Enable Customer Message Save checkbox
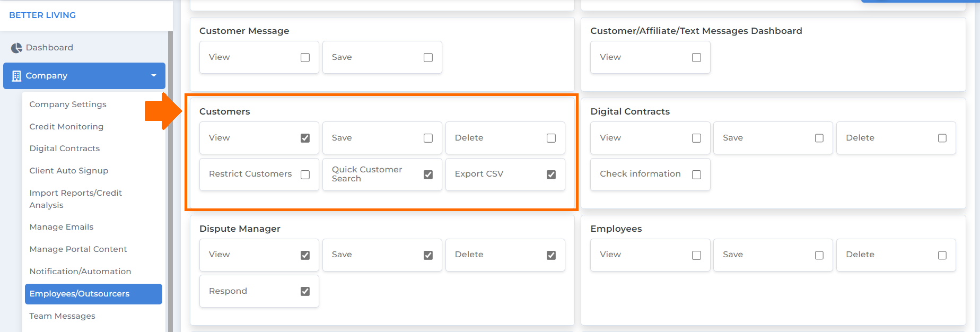This screenshot has height=332, width=980. pyautogui.click(x=428, y=57)
